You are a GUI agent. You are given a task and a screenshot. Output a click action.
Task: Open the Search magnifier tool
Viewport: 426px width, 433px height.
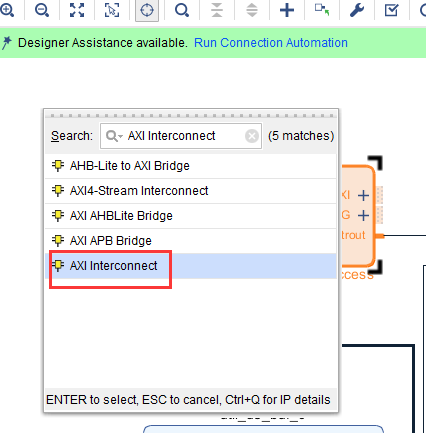coord(182,10)
